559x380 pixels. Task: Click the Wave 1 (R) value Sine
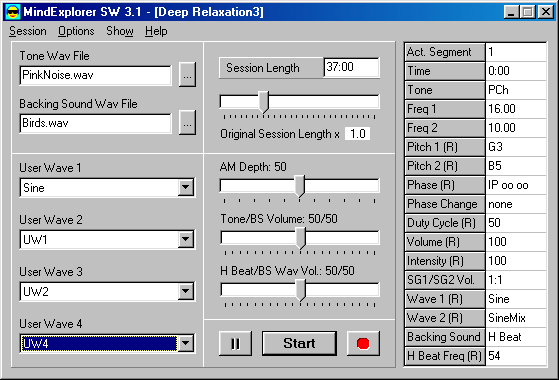click(516, 299)
